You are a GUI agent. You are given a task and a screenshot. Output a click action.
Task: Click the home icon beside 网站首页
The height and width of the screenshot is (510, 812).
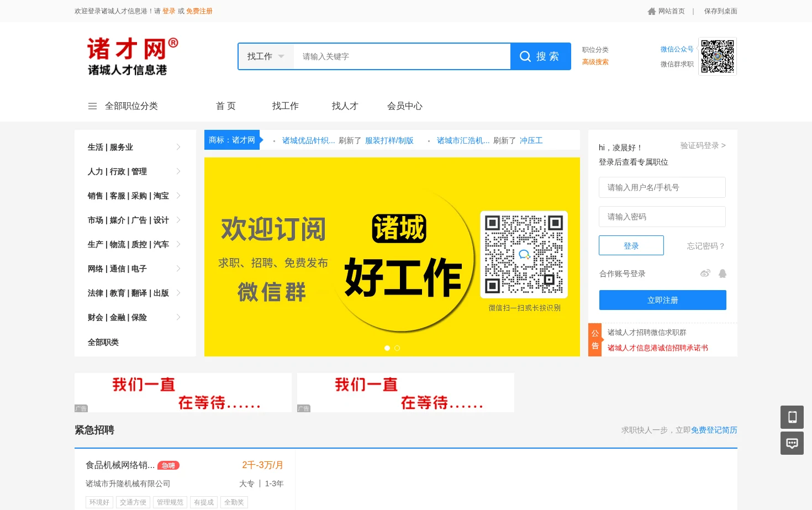tap(652, 11)
